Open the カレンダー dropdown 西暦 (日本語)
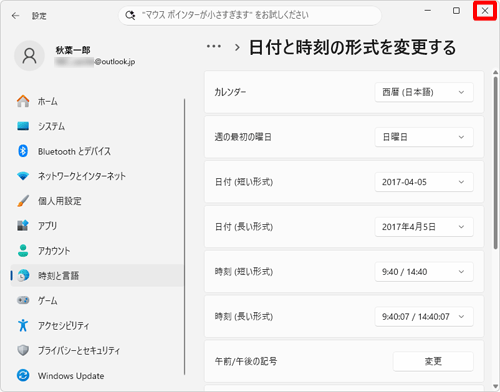This screenshot has height=392, width=500. (x=424, y=92)
